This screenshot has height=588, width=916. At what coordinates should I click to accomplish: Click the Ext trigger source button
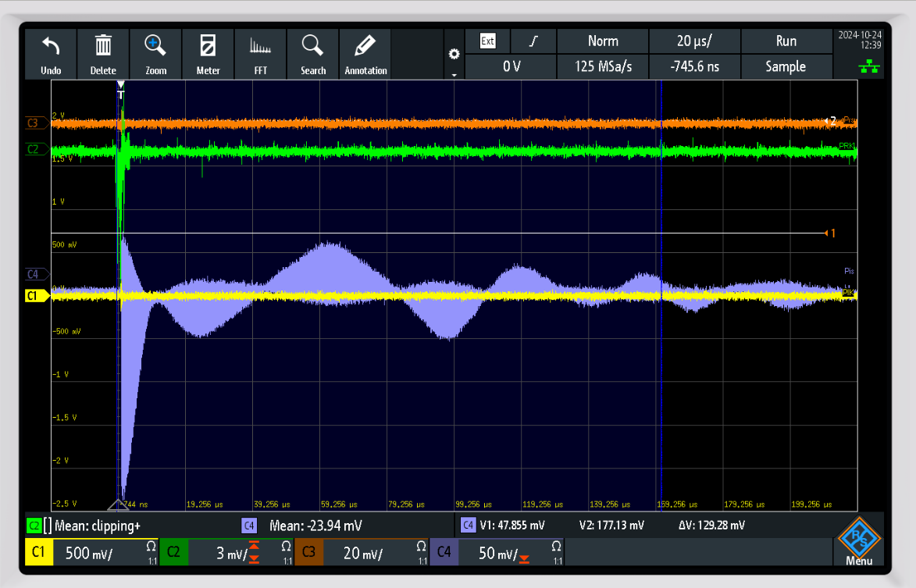click(x=487, y=41)
